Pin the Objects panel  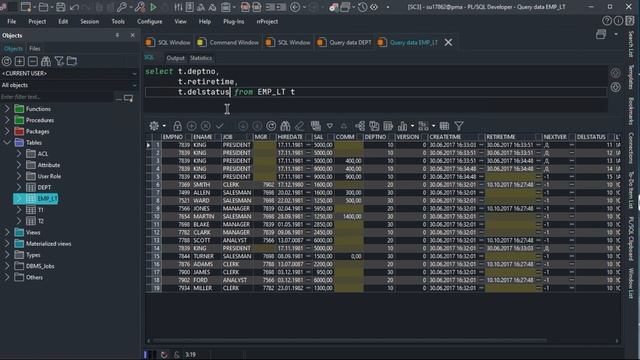118,36
